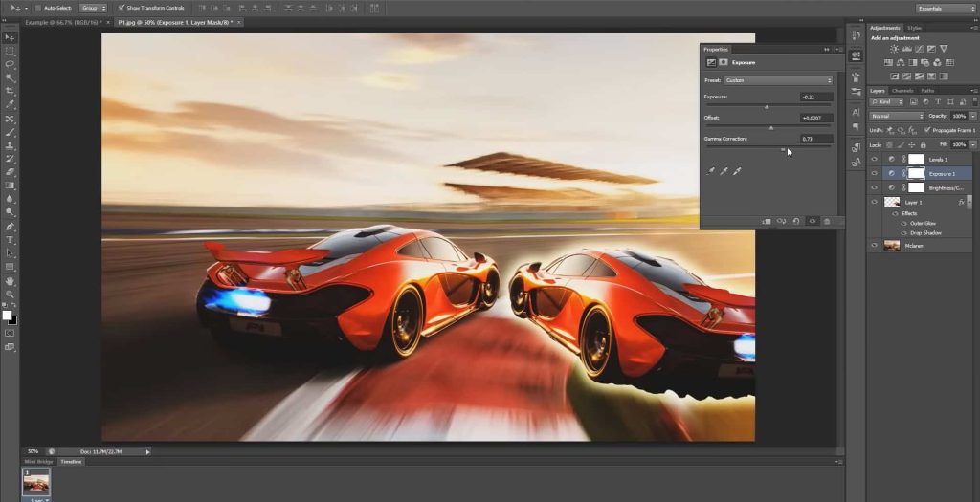
Task: Adjust the Offset slider handle
Action: point(770,128)
